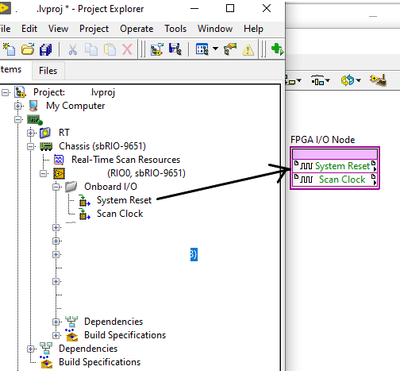Click the Reorder dropdown in diagram window
The width and height of the screenshot is (400, 371).
click(350, 80)
